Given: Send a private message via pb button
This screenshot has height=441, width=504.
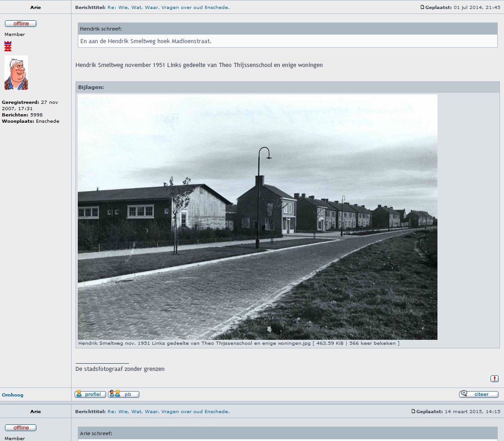Looking at the screenshot, I should click(x=124, y=394).
